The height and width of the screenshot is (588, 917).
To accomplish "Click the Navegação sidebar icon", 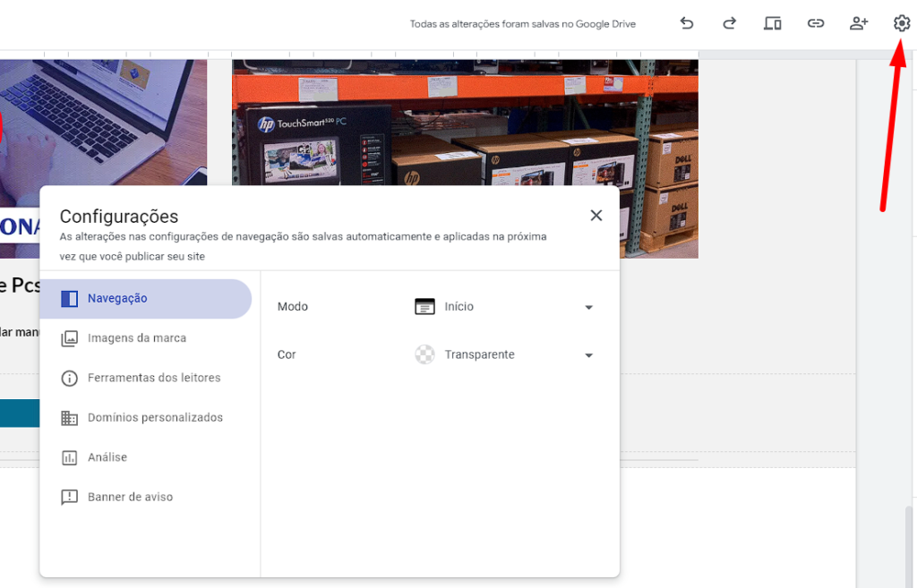I will pos(69,299).
